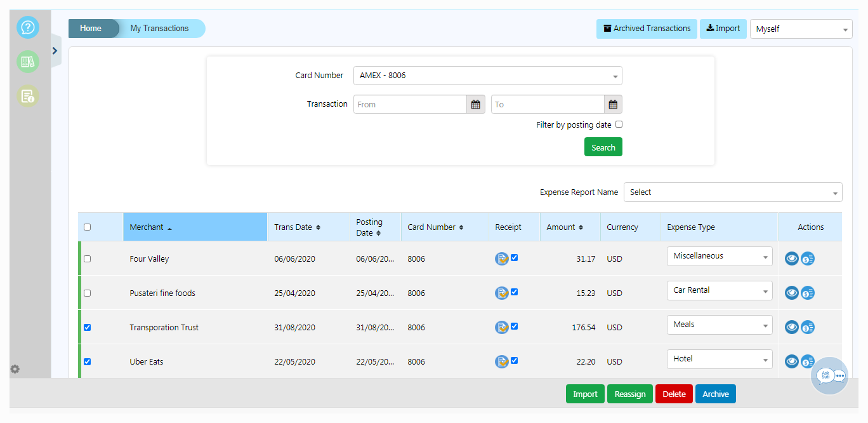The width and height of the screenshot is (868, 423).
Task: Open the Hotel expense type dropdown
Action: pyautogui.click(x=720, y=359)
